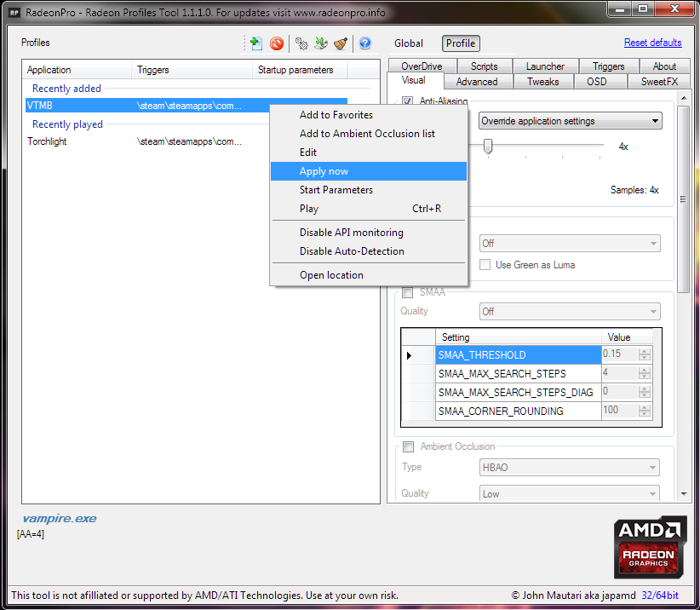Open the About tab
Screen dimensions: 700x610
click(664, 66)
